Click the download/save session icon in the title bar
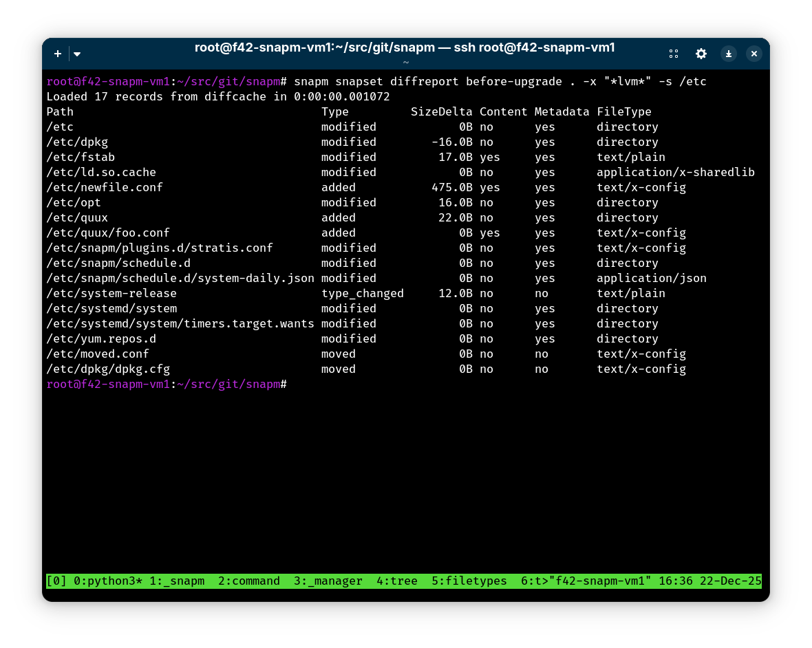Viewport: 812px width, 648px height. pyautogui.click(x=729, y=54)
